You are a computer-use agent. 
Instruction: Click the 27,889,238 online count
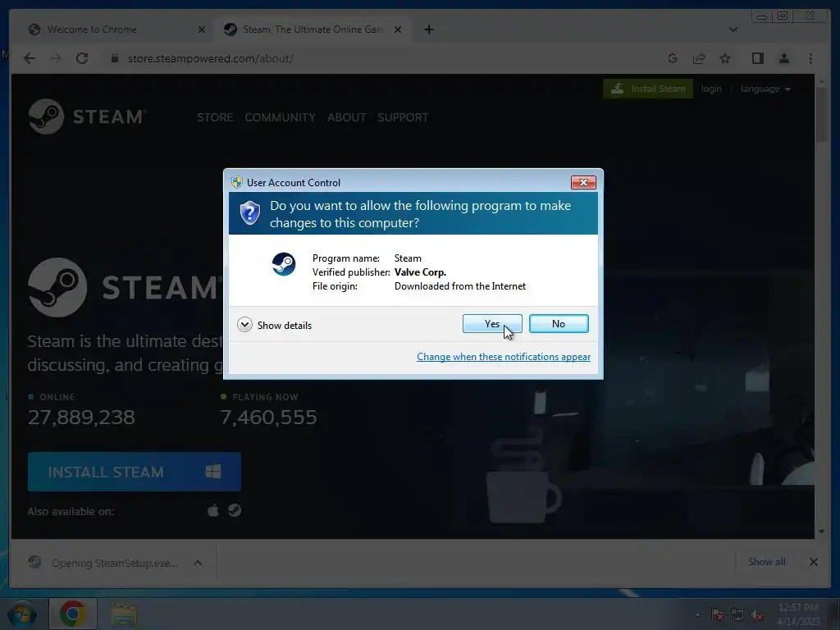(x=81, y=418)
